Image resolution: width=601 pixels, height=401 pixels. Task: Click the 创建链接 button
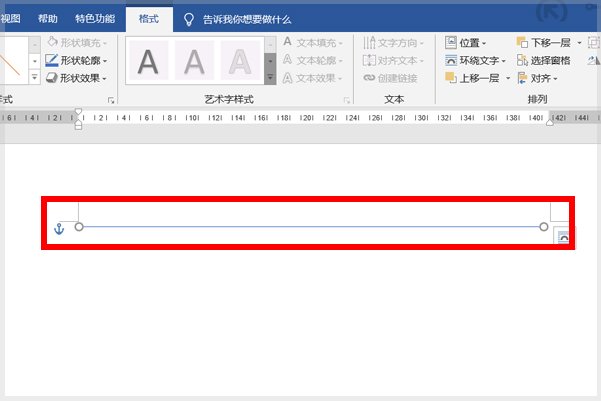coord(390,78)
